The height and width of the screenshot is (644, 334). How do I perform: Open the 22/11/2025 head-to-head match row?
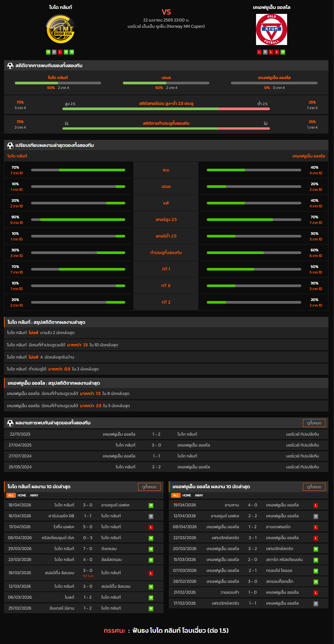tap(166, 434)
